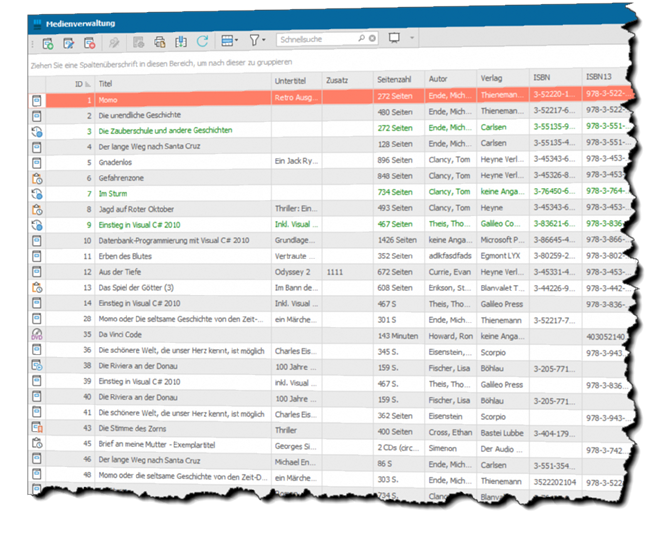Select the title Gefahrenzone
The image size is (669, 541).
click(121, 178)
